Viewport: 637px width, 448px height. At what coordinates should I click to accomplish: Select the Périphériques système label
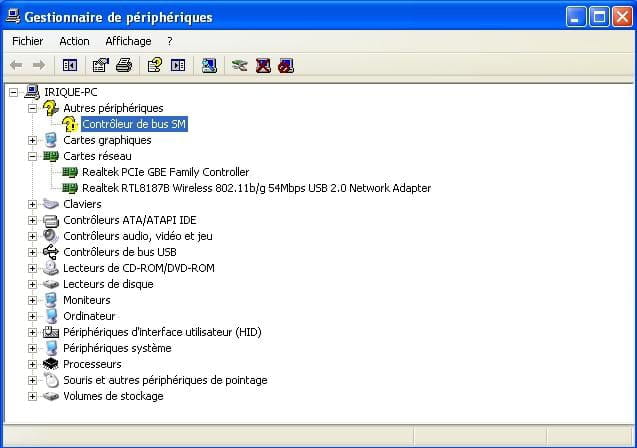coord(117,348)
